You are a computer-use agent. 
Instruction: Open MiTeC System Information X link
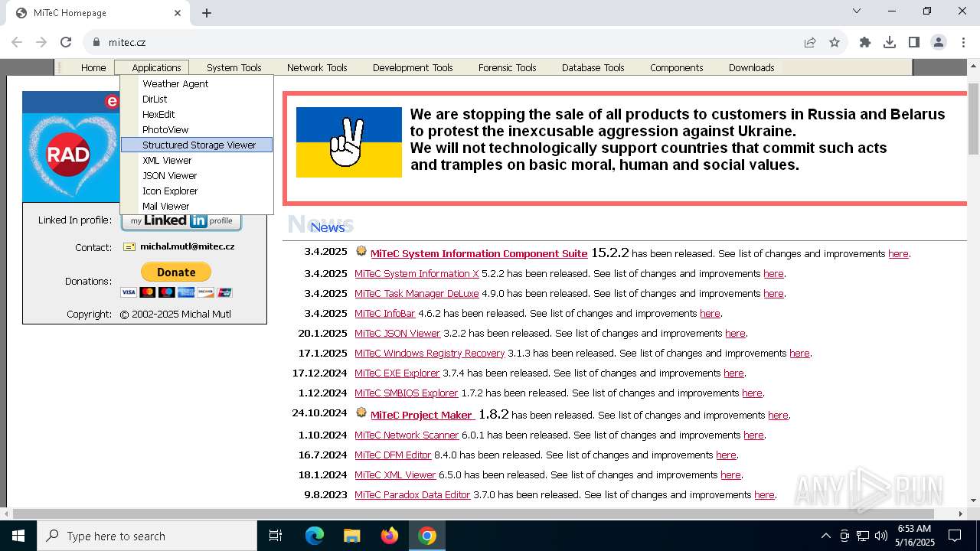coord(416,273)
